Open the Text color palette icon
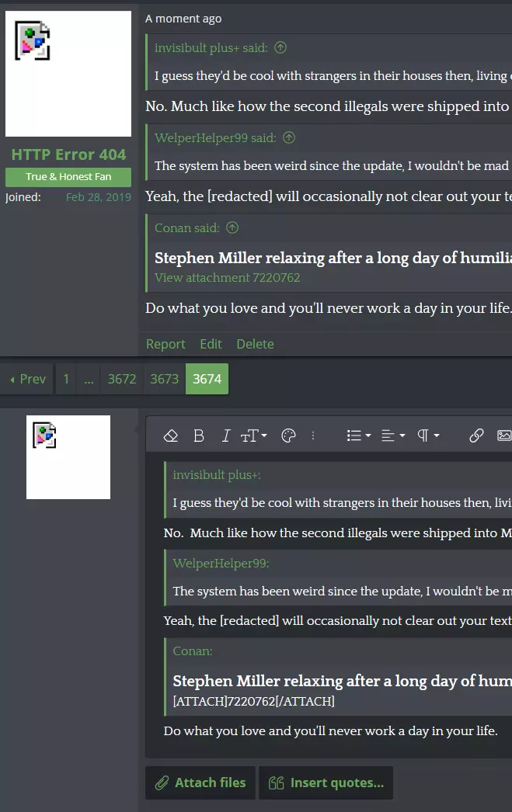 [288, 436]
